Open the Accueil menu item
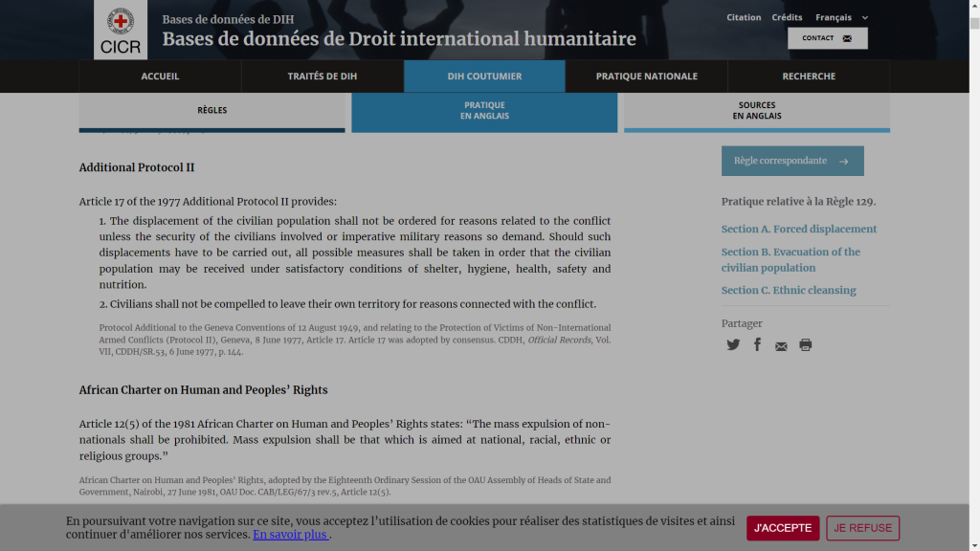980x551 pixels. pyautogui.click(x=160, y=77)
